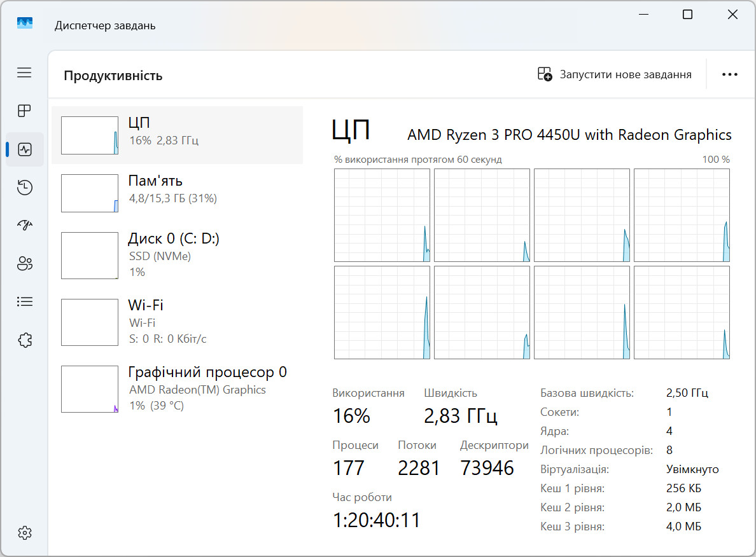
Task: Click fourth logical processor graph, top row
Action: tap(682, 216)
